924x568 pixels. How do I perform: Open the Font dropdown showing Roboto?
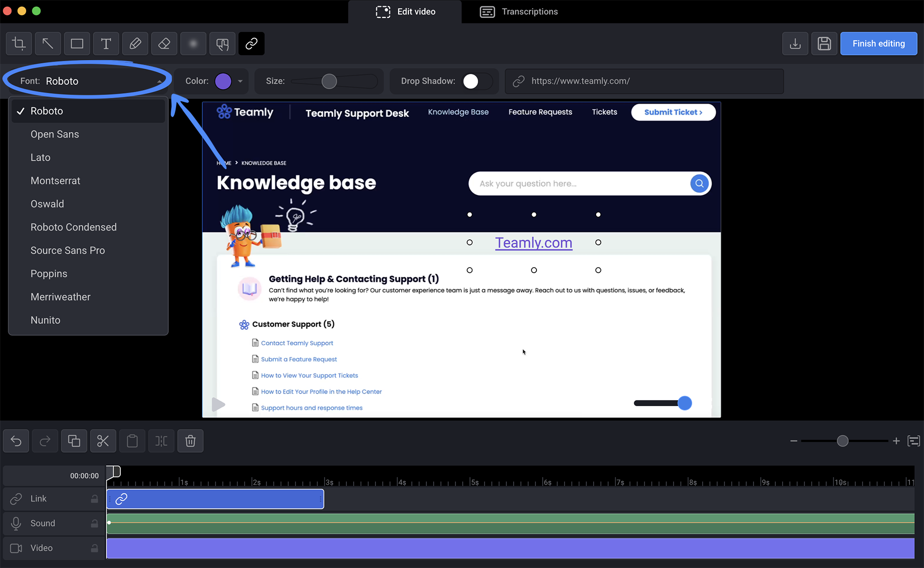tap(88, 81)
